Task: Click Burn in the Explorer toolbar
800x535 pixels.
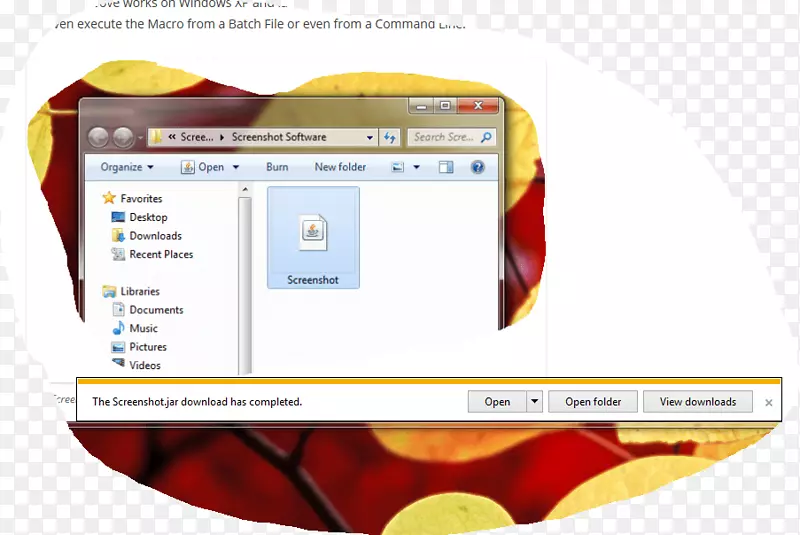Action: (x=277, y=167)
